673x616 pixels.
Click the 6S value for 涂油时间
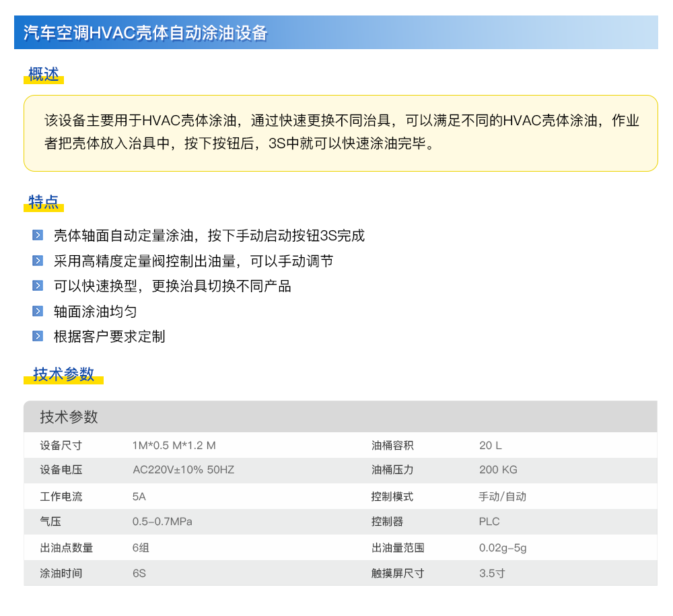click(x=139, y=573)
